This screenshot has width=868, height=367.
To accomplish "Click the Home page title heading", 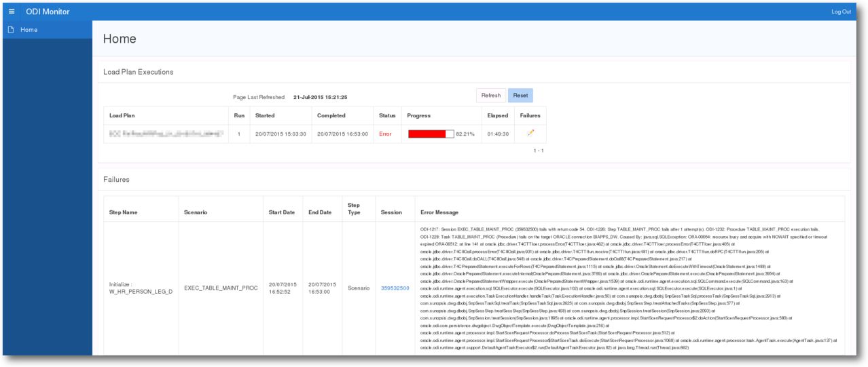I will (x=120, y=39).
